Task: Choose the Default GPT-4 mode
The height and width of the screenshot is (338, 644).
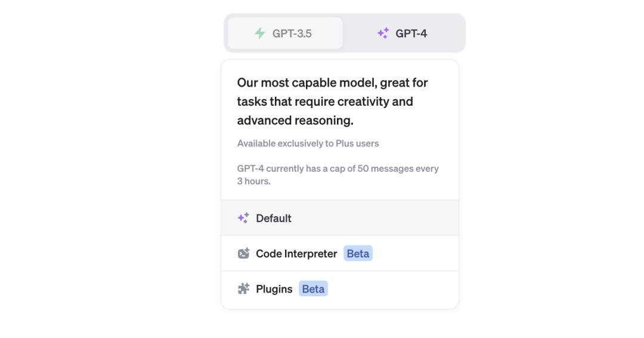Action: tap(340, 218)
